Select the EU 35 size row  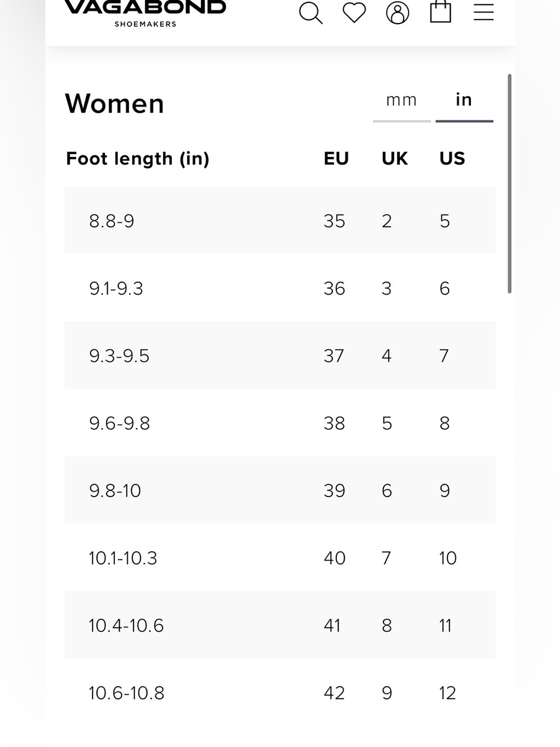[x=280, y=220]
